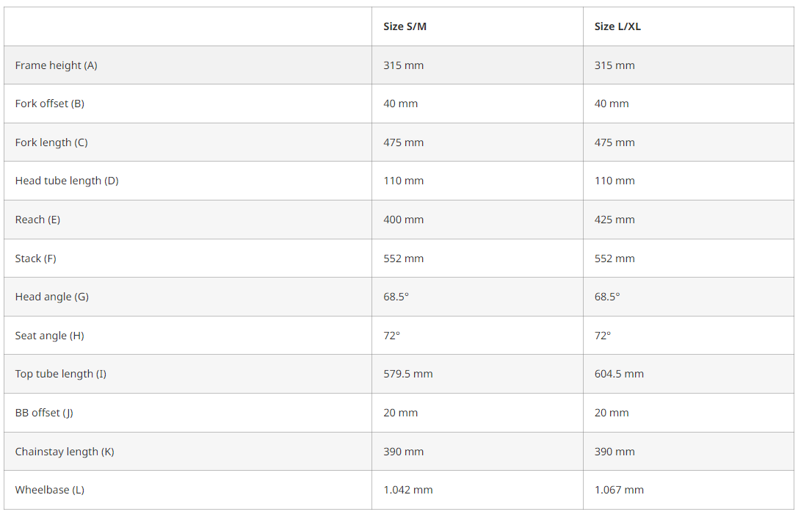The height and width of the screenshot is (517, 812).
Task: Select the 604.5 mm top tube value
Action: 619,374
